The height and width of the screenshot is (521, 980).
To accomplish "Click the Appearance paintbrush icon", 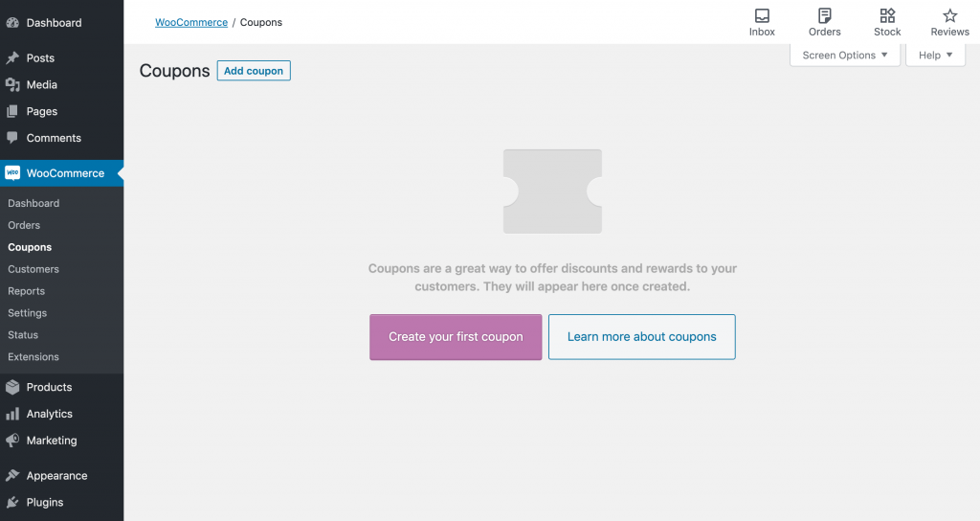I will click(x=12, y=475).
